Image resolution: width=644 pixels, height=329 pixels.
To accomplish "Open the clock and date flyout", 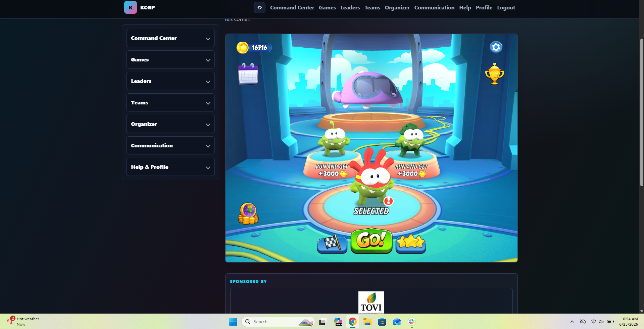I will pos(629,322).
